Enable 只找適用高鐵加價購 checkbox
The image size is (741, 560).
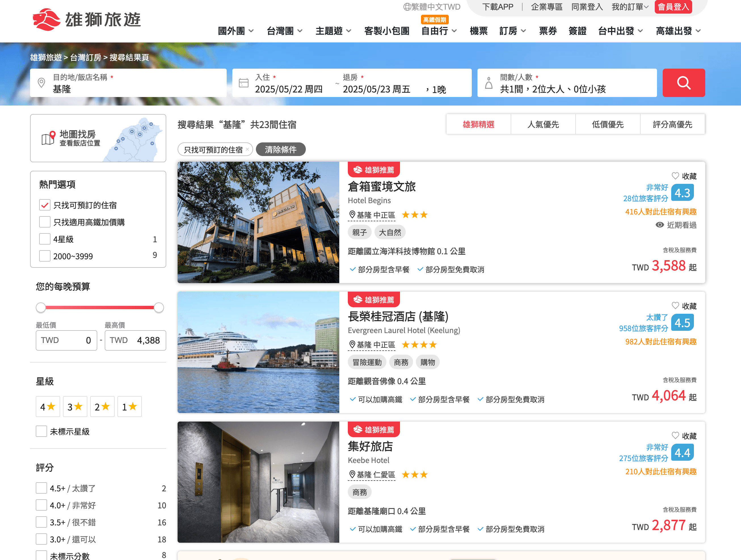tap(45, 222)
